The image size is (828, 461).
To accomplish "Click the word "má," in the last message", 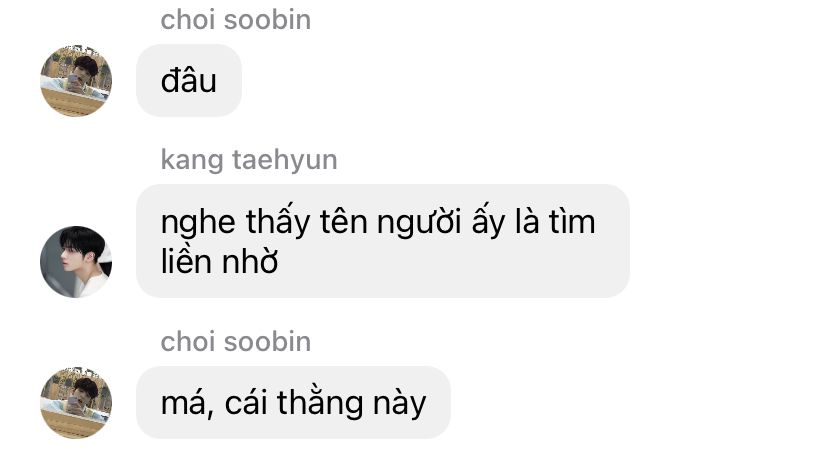I will click(187, 404).
